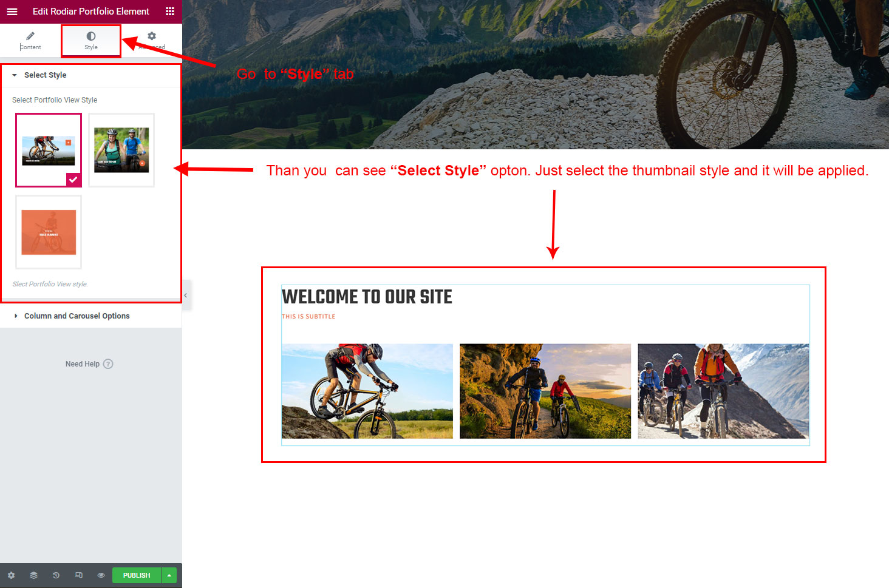This screenshot has width=889, height=588.
Task: Go to the Style tab
Action: tap(91, 41)
